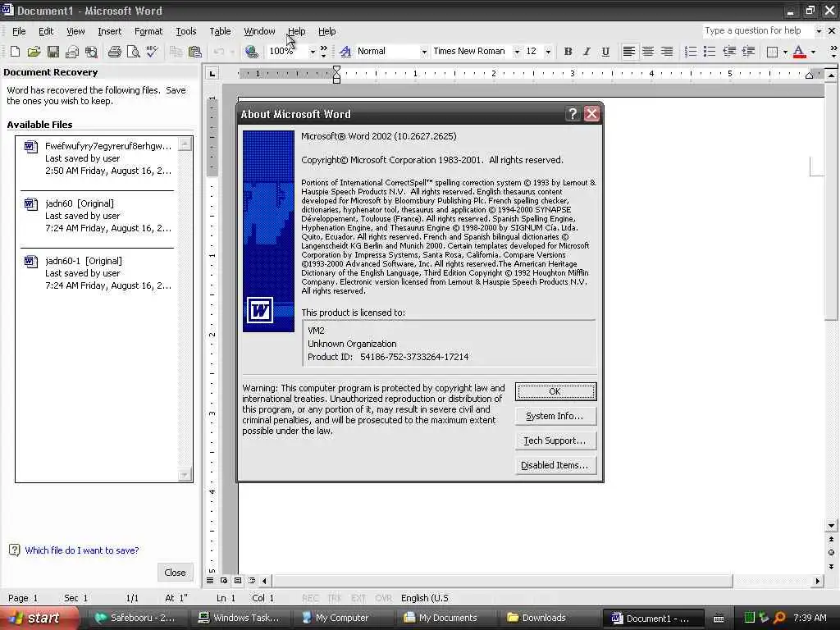
Task: Create a new blank document
Action: [x=15, y=52]
